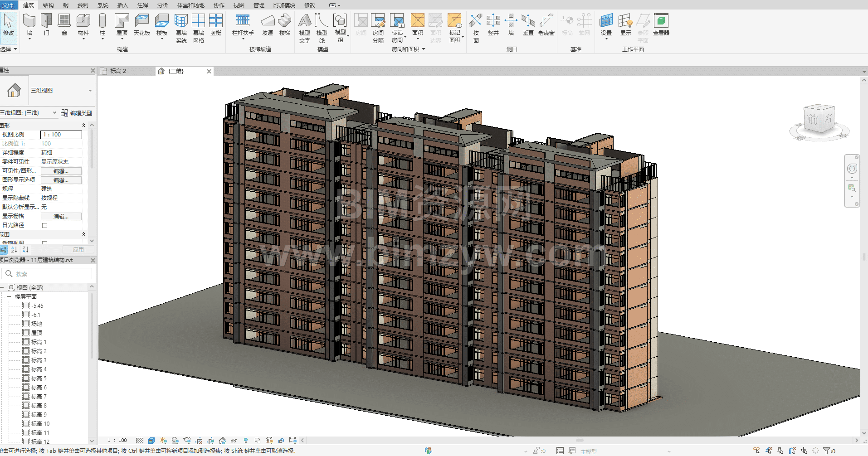Pick the 坡道 (Ramp) tool
868x456 pixels.
(268, 25)
